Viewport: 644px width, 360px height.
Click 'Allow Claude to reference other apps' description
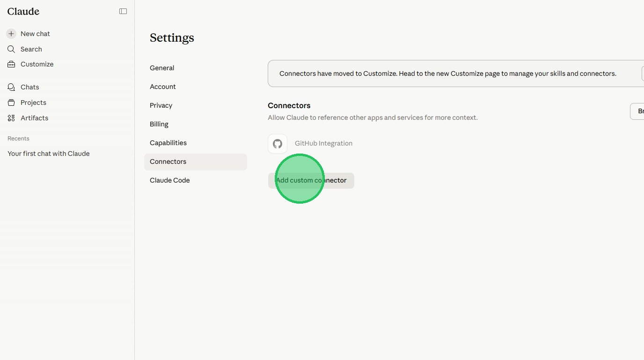pos(373,118)
